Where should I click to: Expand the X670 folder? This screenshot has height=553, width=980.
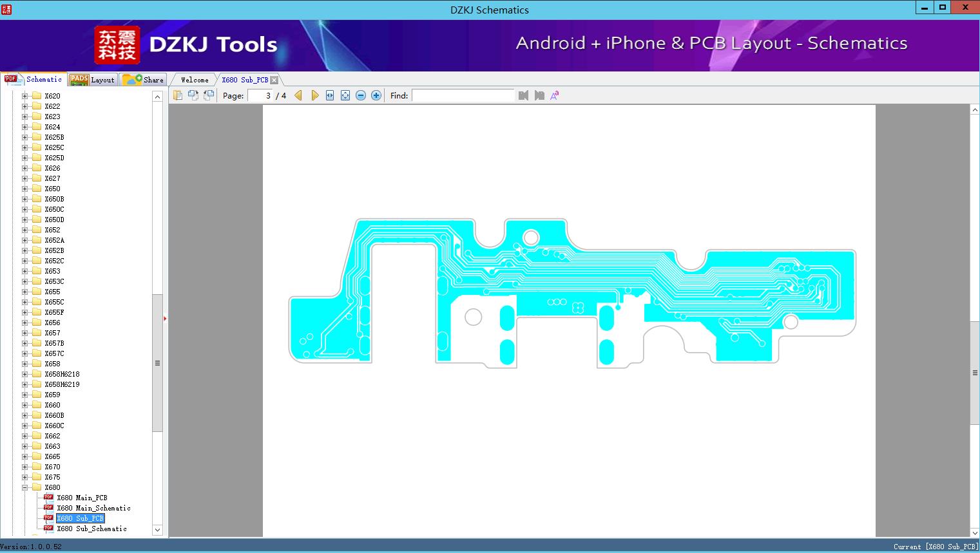coord(24,467)
